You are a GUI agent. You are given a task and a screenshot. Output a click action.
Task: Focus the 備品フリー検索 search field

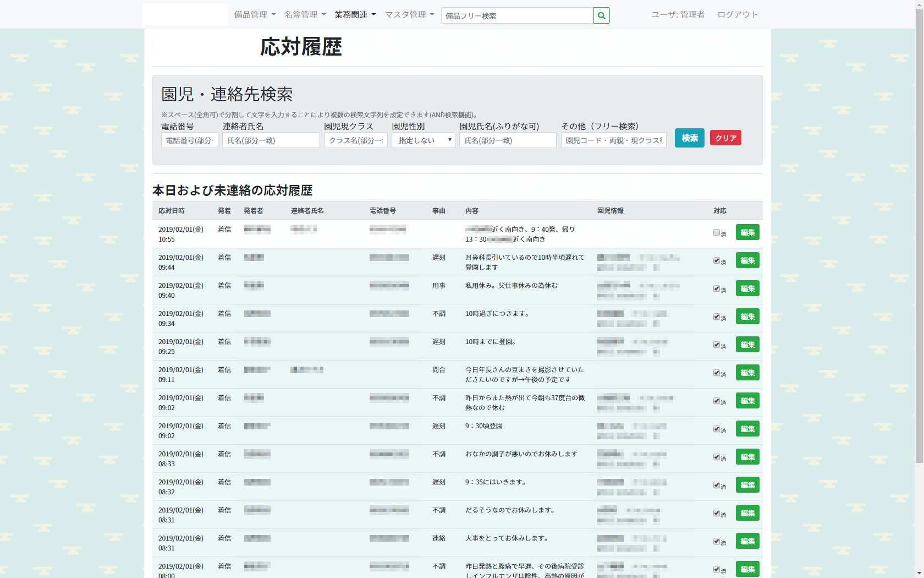(517, 15)
